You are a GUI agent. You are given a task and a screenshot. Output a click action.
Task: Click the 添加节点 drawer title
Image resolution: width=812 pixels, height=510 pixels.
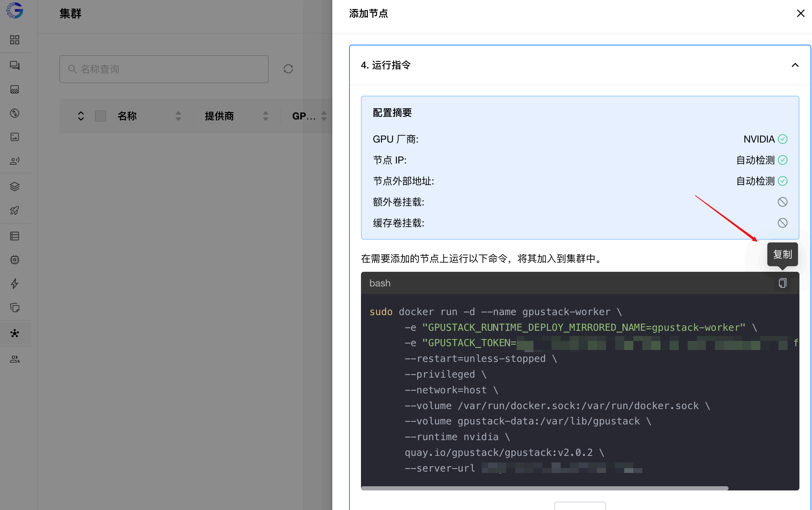click(x=369, y=13)
